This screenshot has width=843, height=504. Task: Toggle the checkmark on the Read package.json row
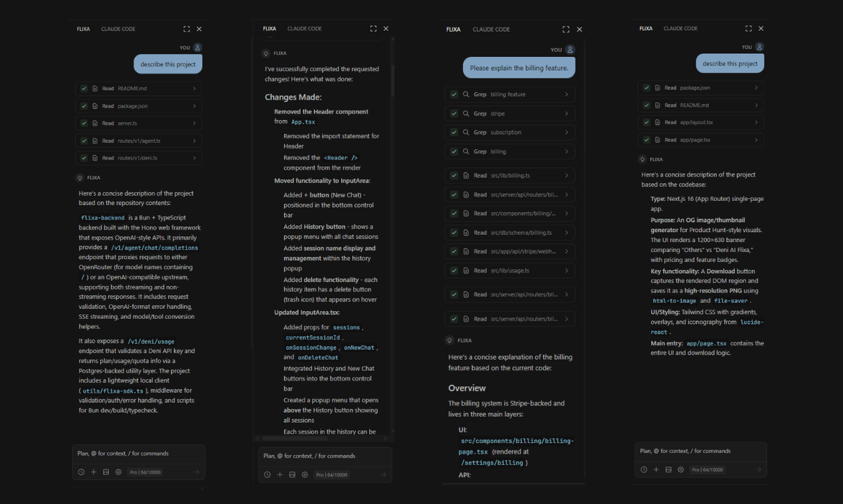84,105
